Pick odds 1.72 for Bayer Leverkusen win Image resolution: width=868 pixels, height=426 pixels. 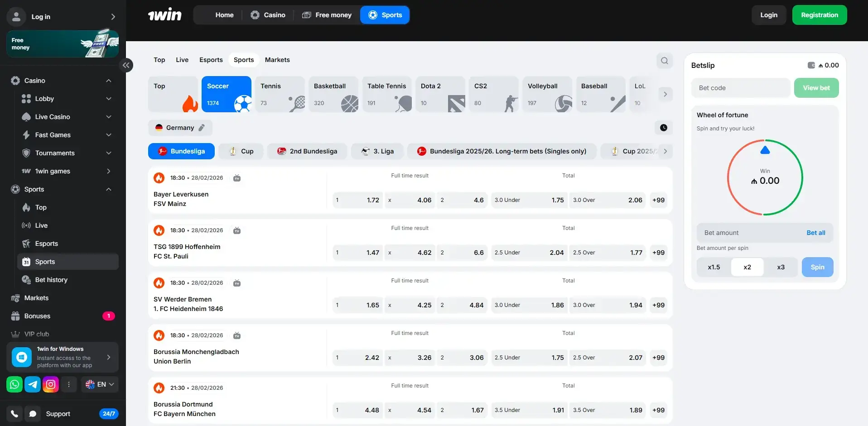click(357, 200)
